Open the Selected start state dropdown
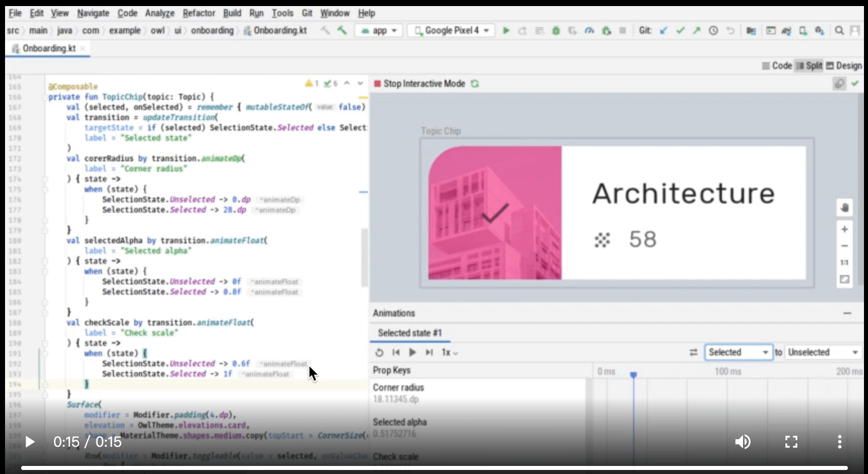 pos(738,352)
